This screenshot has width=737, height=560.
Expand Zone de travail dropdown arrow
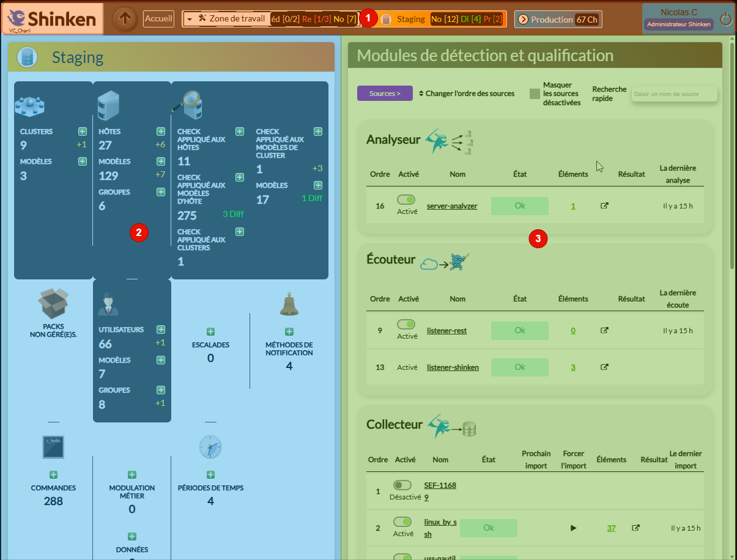coord(190,20)
